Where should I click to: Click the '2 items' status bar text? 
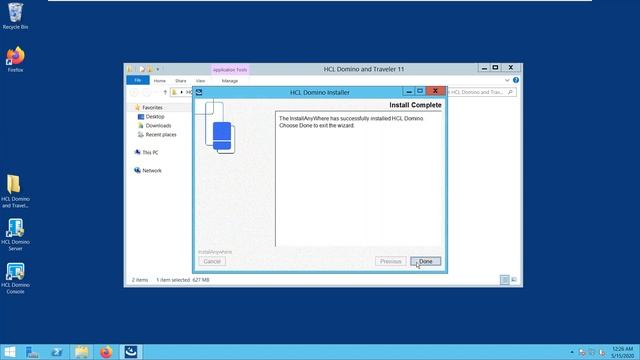pos(140,280)
